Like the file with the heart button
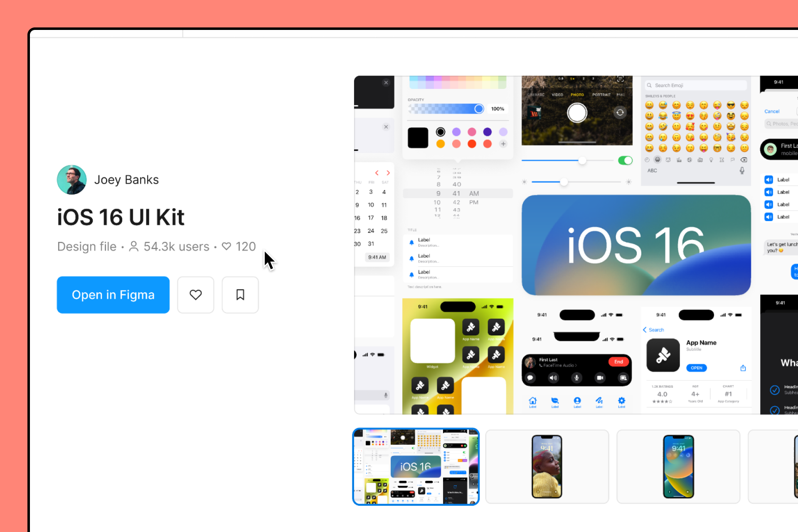 196,295
